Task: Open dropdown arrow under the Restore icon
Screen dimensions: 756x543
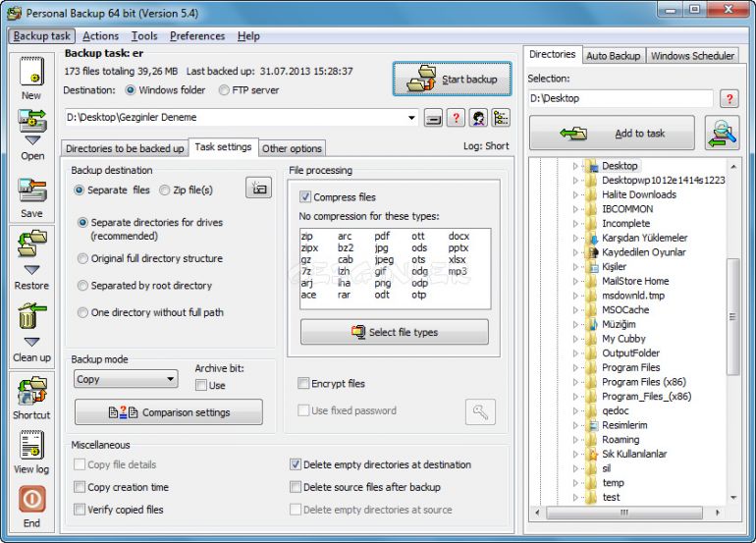Action: click(31, 270)
